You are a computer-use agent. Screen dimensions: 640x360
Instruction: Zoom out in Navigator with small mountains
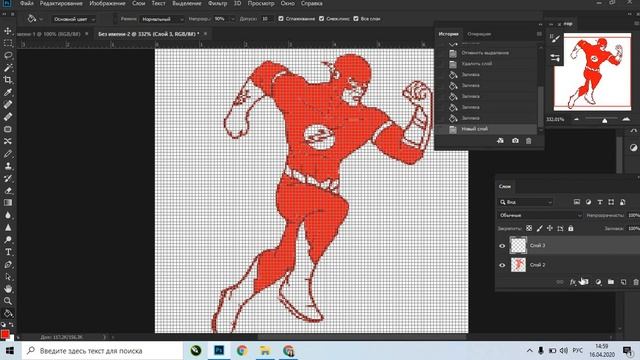[x=576, y=119]
